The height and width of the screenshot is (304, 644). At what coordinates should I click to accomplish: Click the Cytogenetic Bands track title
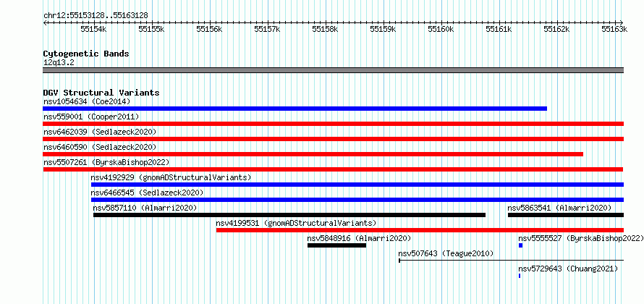tap(86, 54)
